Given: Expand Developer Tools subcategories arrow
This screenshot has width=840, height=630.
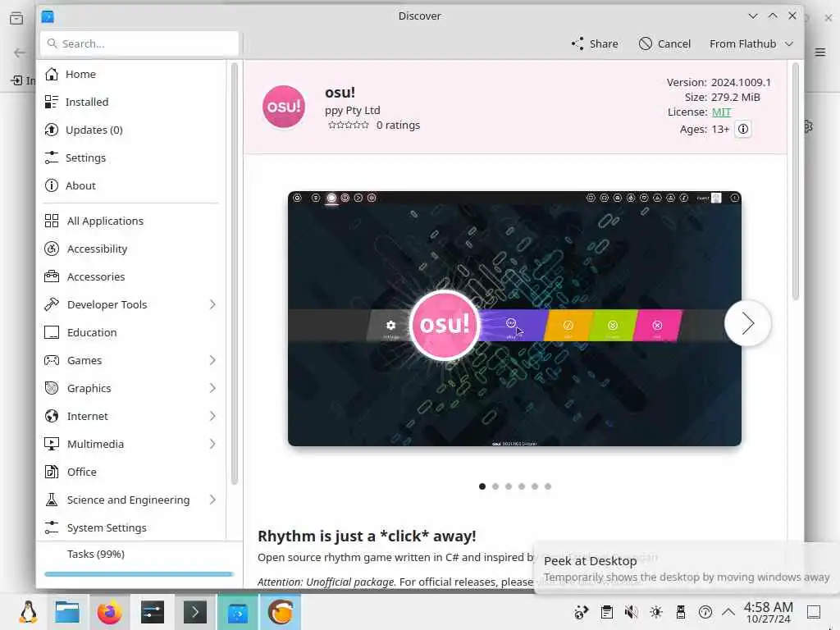Looking at the screenshot, I should (212, 304).
